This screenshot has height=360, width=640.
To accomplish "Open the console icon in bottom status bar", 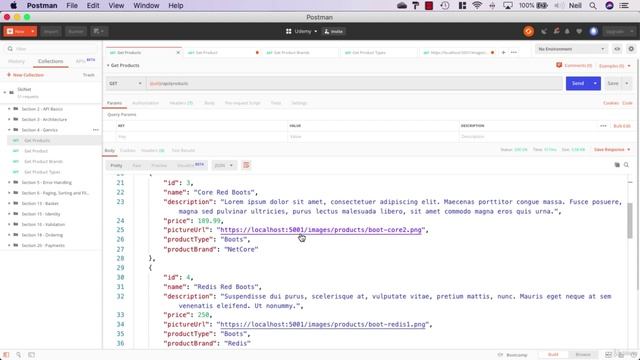I will coord(31,355).
